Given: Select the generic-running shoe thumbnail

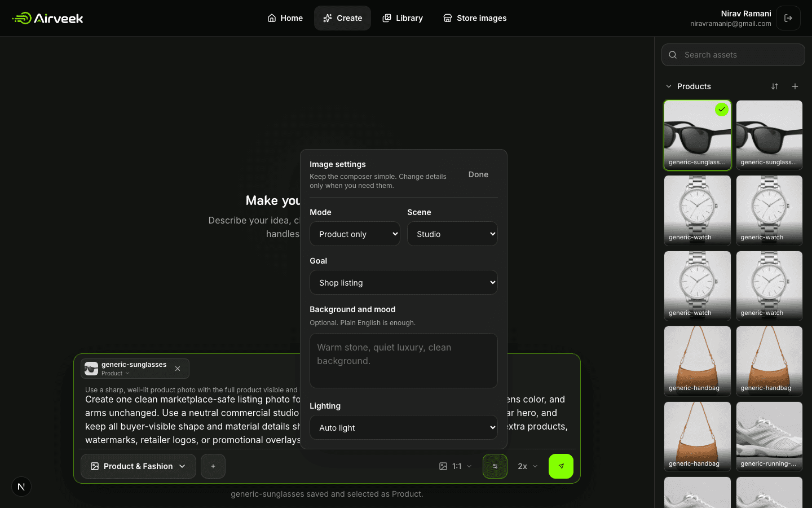Looking at the screenshot, I should pyautogui.click(x=769, y=436).
